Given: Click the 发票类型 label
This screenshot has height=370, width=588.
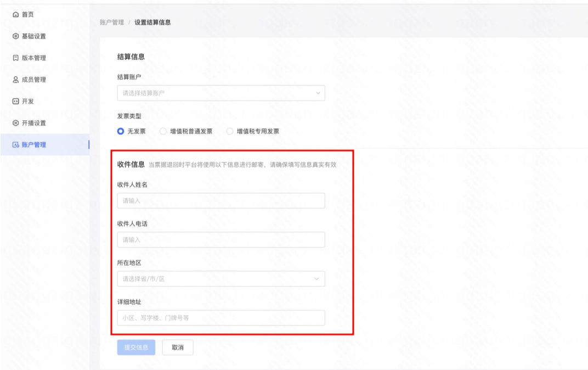Looking at the screenshot, I should click(x=129, y=116).
